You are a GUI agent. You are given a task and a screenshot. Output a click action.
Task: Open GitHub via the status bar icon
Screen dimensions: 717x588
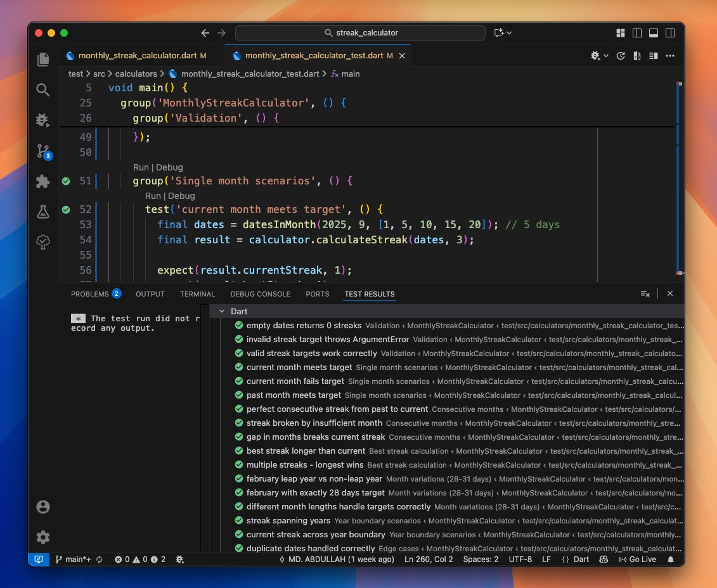pos(603,559)
